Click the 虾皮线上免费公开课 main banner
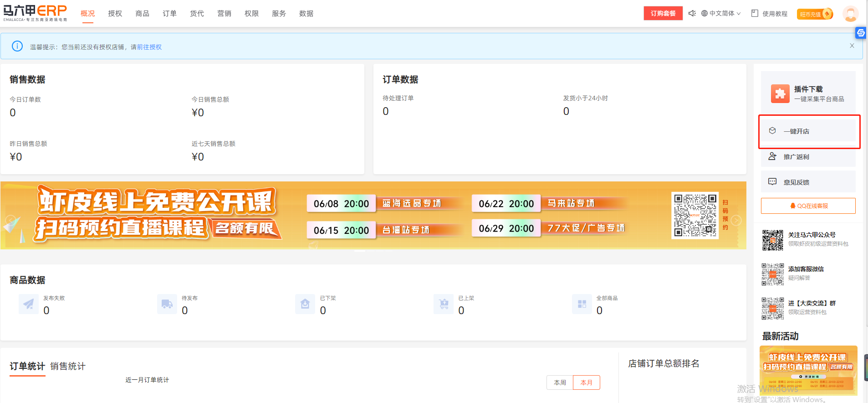The image size is (868, 403). (373, 215)
